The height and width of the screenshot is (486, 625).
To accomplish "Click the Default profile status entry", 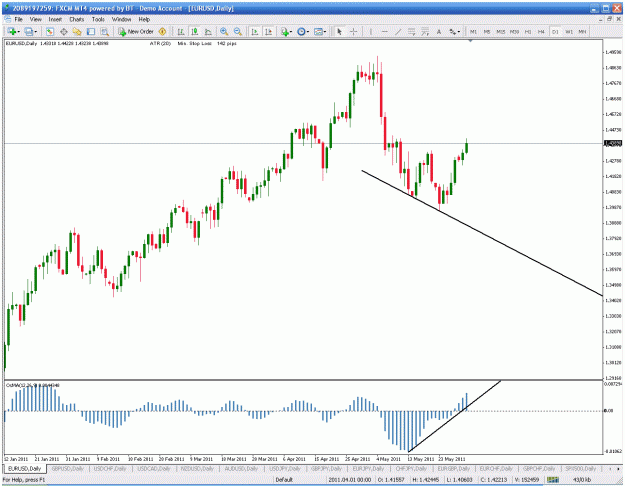I will point(284,480).
